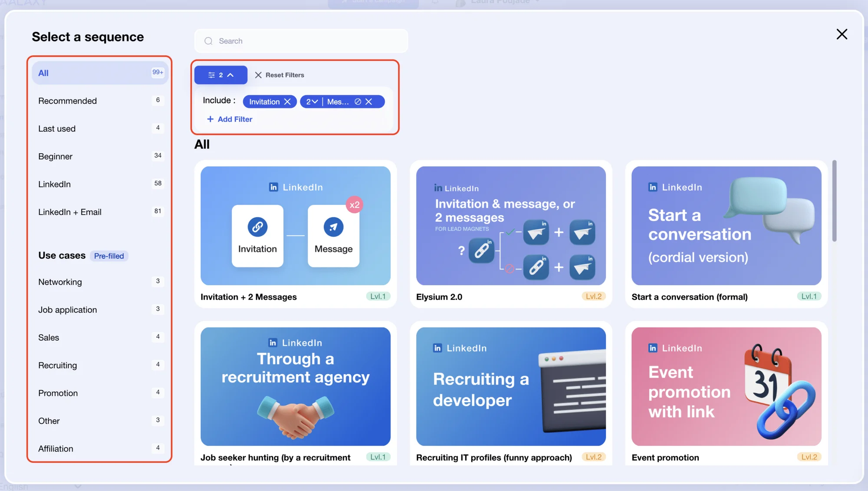The height and width of the screenshot is (491, 868).
Task: Click Recruiting IT profiles (funny approach) title
Action: point(494,458)
